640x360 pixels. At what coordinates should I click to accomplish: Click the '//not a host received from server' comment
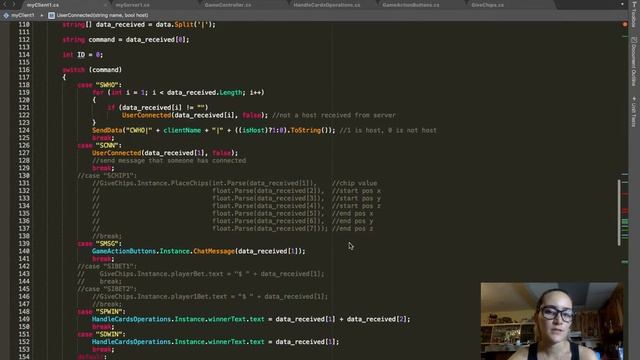click(333, 115)
